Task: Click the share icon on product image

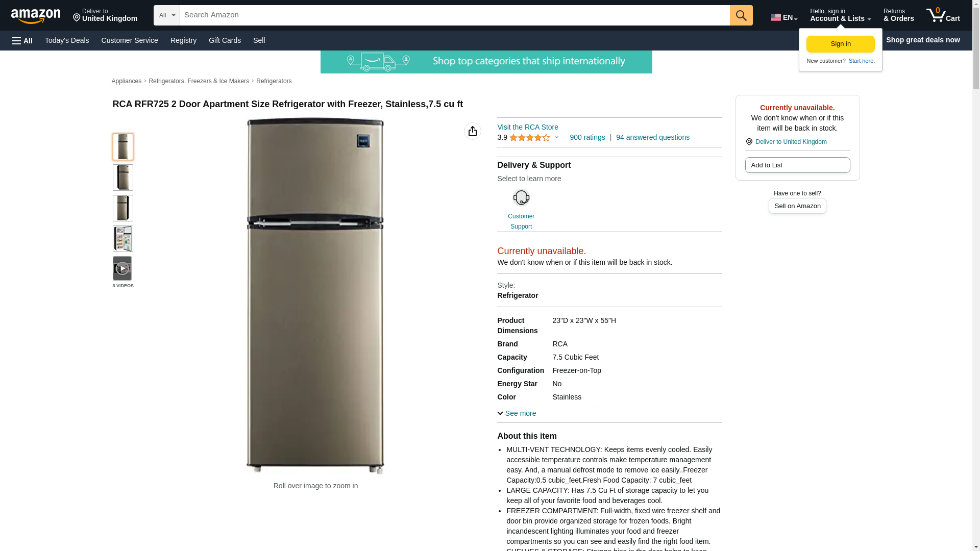Action: (472, 131)
